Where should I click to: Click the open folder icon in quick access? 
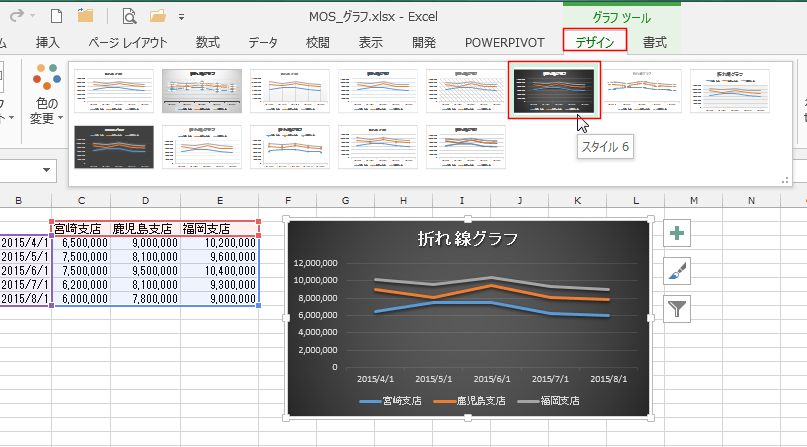pos(158,16)
